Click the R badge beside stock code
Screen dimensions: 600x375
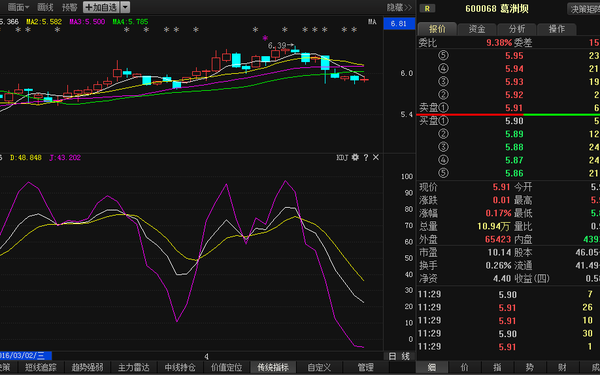[x=427, y=8]
